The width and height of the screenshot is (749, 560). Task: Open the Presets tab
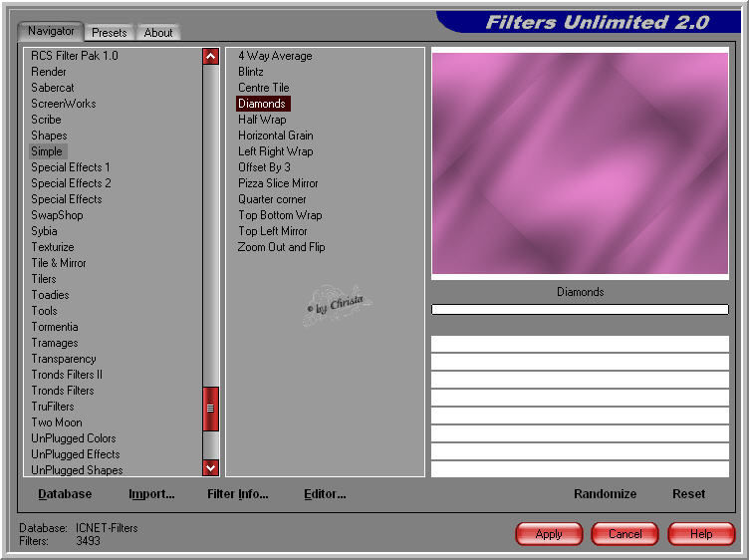point(110,33)
